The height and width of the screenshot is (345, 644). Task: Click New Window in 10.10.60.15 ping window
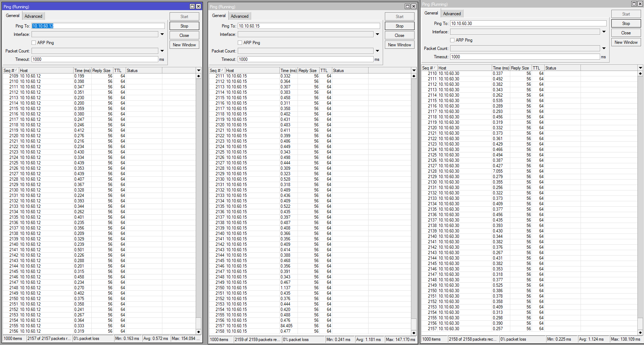click(x=399, y=45)
